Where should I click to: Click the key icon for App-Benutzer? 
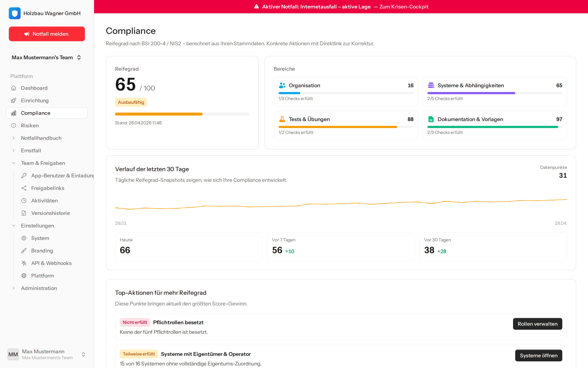pyautogui.click(x=24, y=176)
